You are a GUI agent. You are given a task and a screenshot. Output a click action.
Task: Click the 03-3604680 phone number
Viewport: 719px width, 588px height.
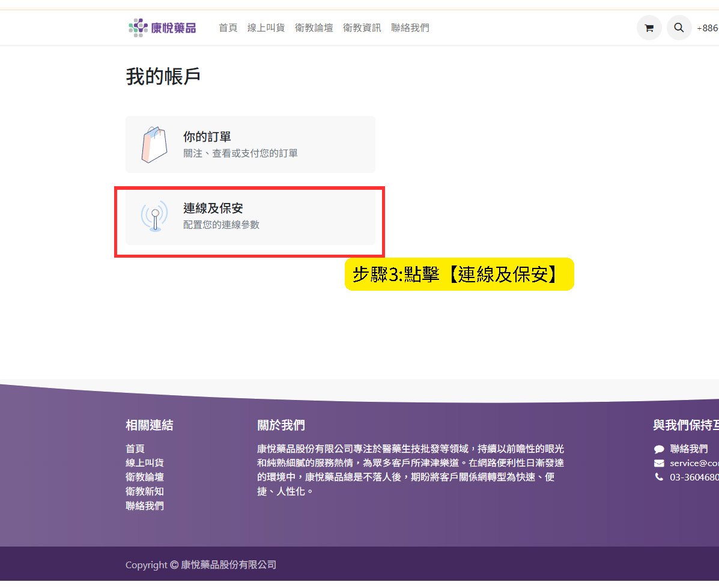tap(694, 477)
